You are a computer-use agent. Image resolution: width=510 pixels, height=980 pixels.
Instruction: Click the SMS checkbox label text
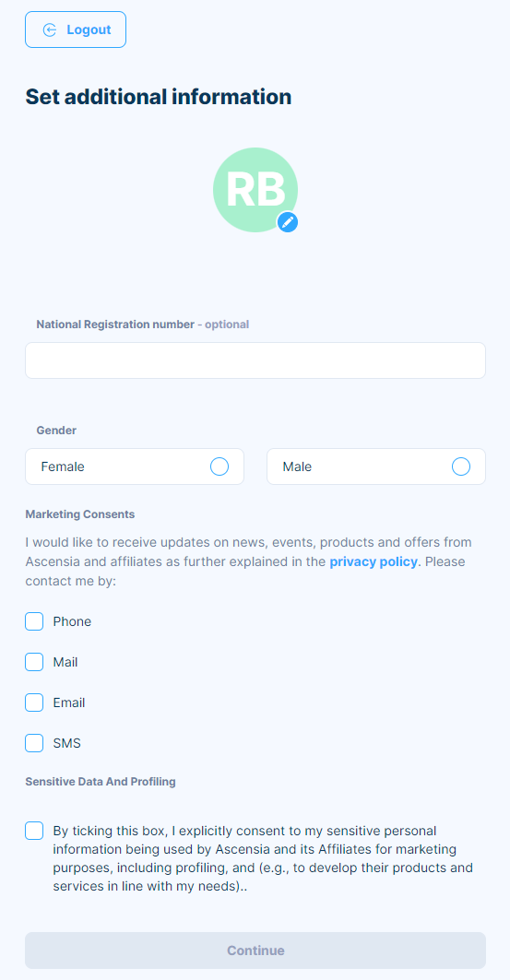[67, 743]
